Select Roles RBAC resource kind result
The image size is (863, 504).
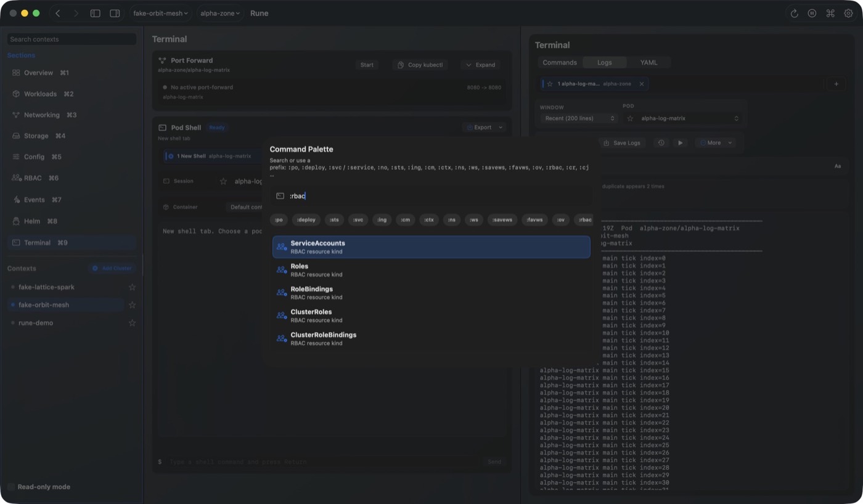click(x=431, y=270)
